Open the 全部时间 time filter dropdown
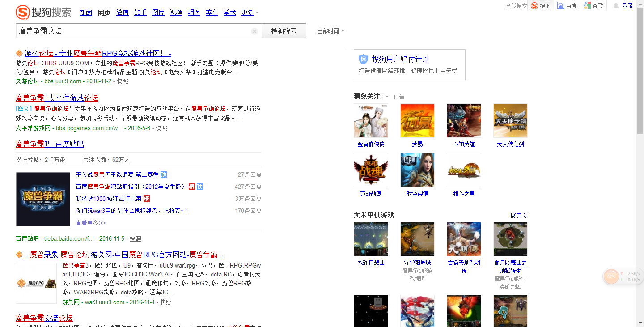Image resolution: width=644 pixels, height=327 pixels. click(x=330, y=31)
